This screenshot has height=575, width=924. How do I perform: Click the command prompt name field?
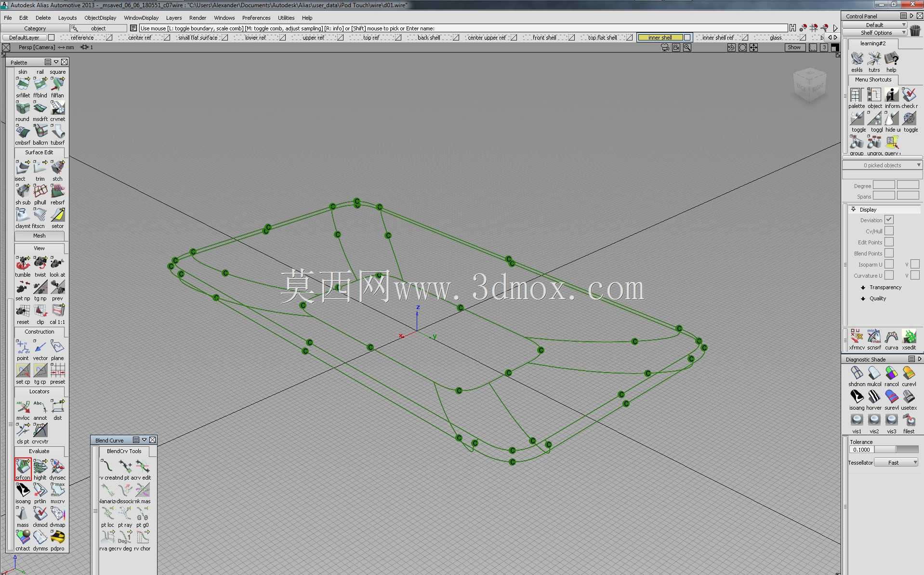462,28
